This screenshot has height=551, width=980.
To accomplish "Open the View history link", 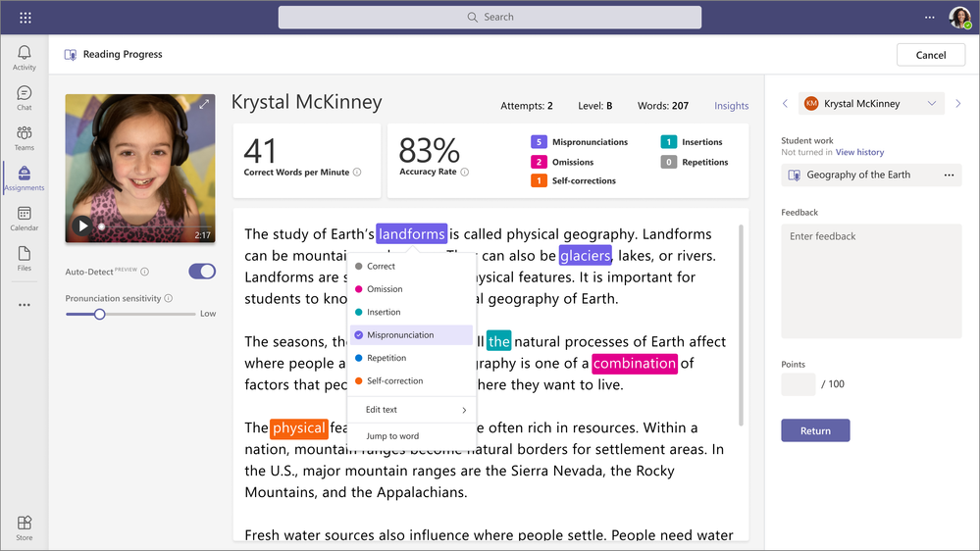I will click(859, 152).
